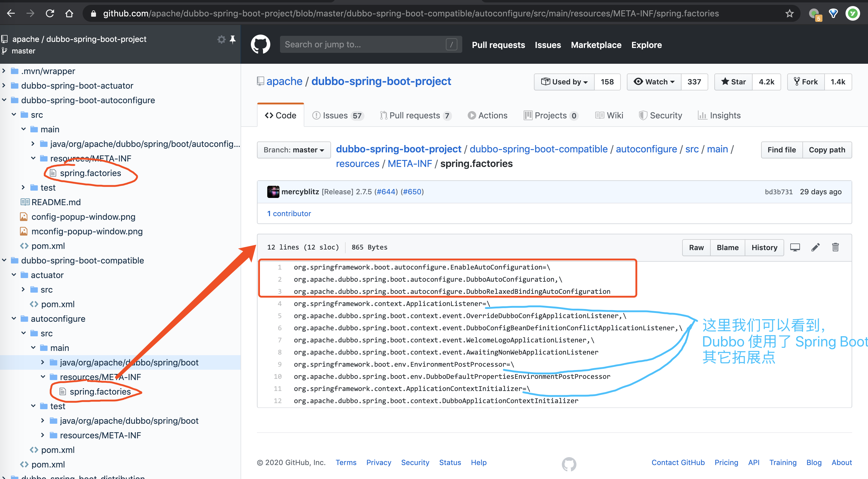
Task: Open the Watch notifications dropdown
Action: click(654, 82)
